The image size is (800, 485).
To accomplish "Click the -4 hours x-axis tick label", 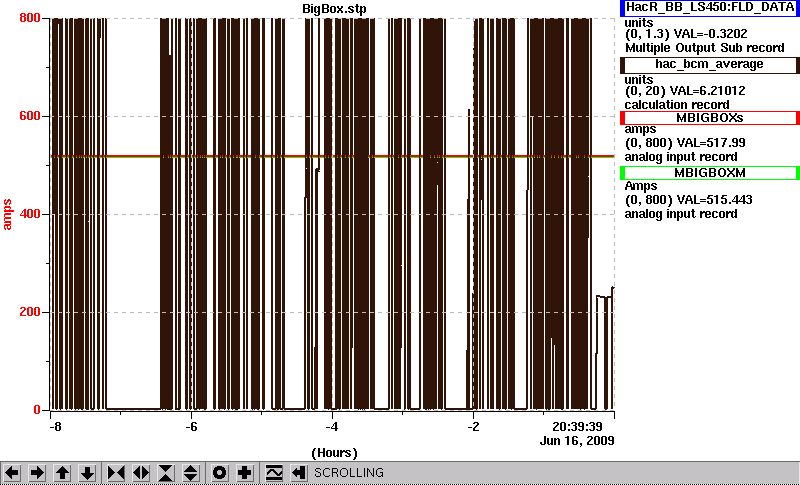I will click(x=332, y=426).
